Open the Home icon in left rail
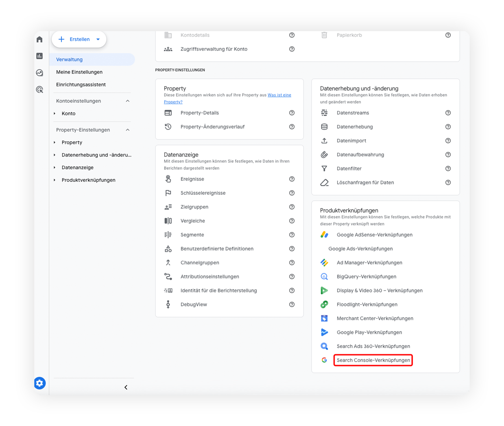The width and height of the screenshot is (504, 426). pos(40,39)
